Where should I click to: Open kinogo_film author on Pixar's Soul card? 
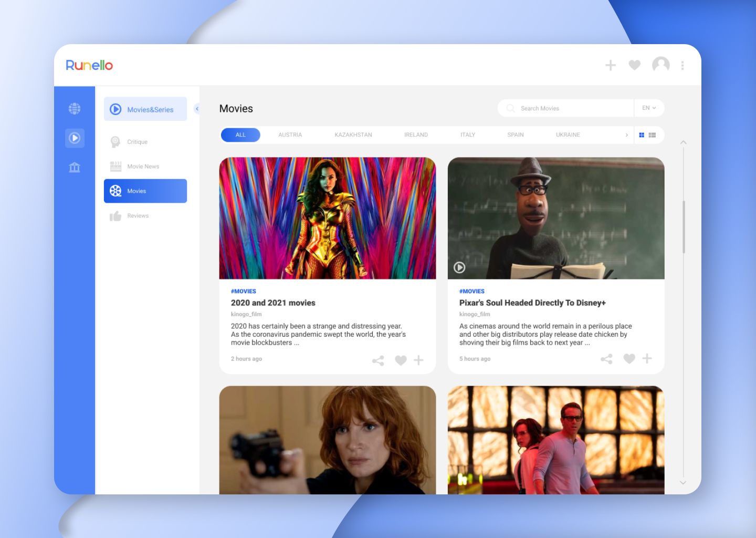click(x=475, y=314)
